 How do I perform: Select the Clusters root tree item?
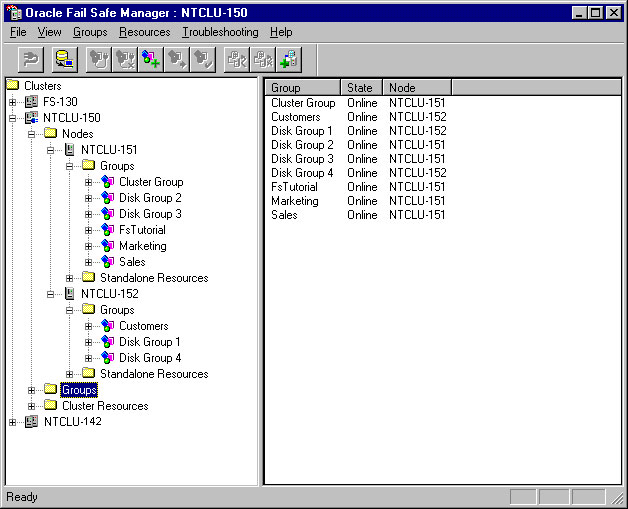(42, 86)
